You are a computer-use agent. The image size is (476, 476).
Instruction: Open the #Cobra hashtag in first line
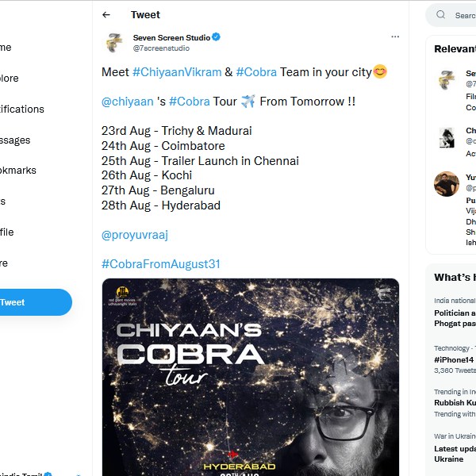click(x=256, y=72)
